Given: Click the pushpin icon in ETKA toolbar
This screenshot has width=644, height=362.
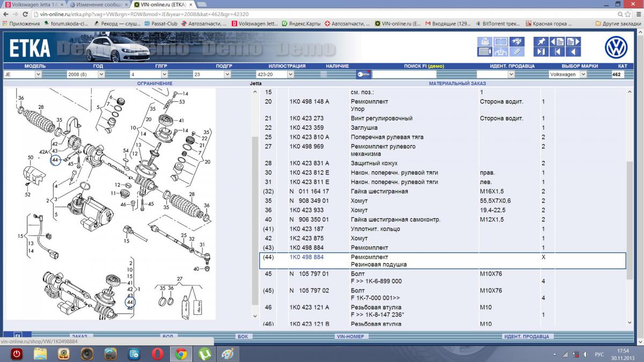Looking at the screenshot, I should (x=541, y=42).
